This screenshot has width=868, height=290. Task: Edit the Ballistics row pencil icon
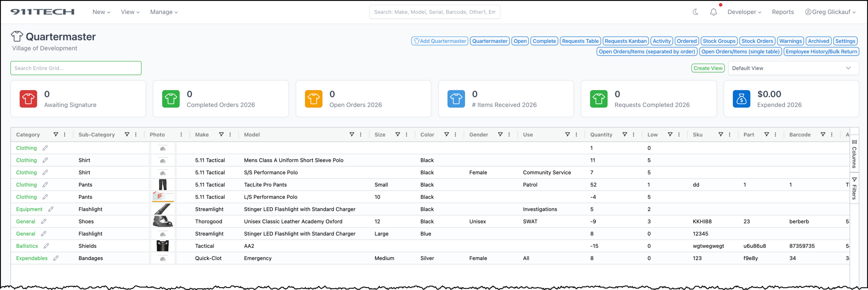tap(46, 246)
